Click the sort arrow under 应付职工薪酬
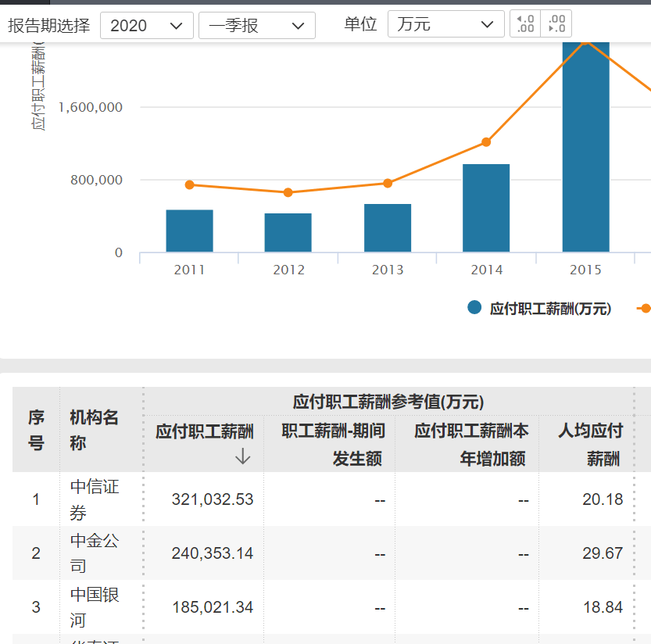 point(242,456)
